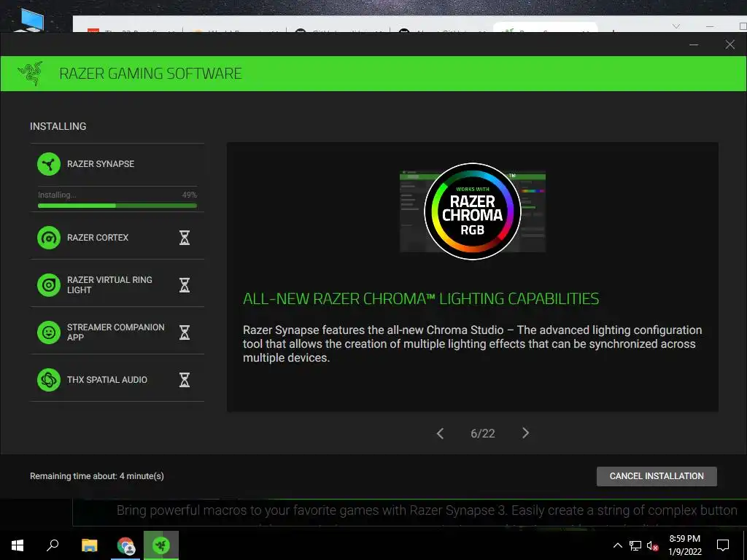Viewport: 747px width, 560px height.
Task: Click the 6/22 slide counter
Action: [483, 433]
